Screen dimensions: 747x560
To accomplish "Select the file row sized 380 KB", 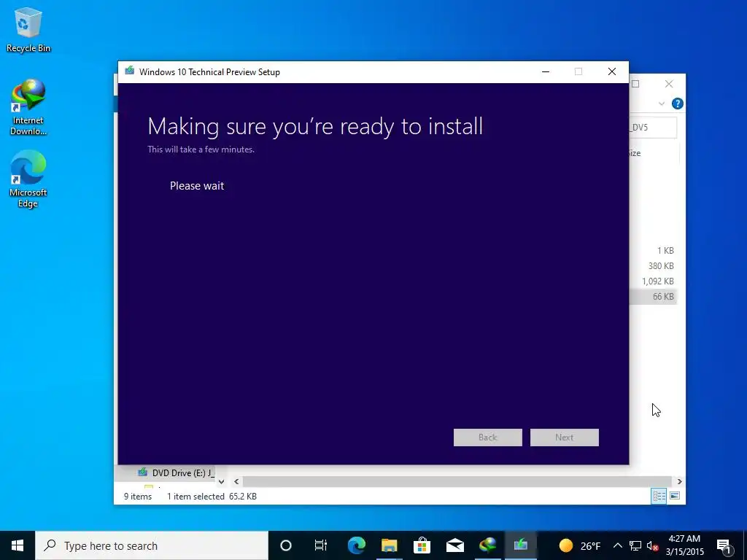I will tap(653, 265).
